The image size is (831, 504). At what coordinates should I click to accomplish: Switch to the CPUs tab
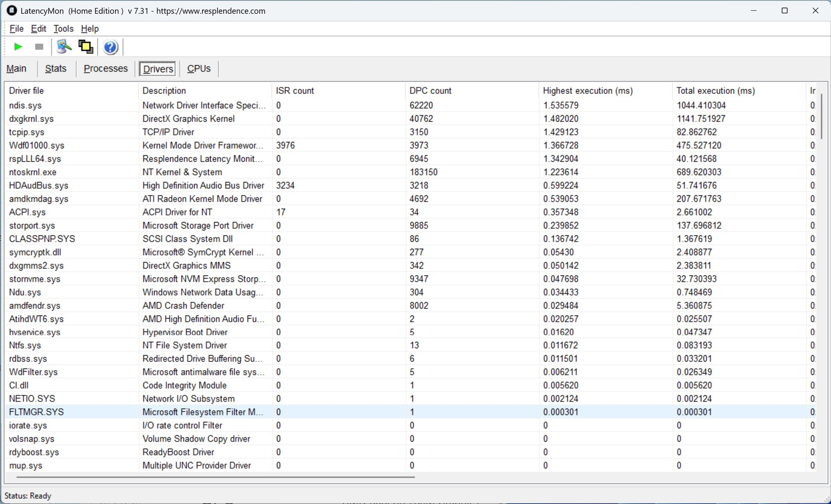(199, 69)
